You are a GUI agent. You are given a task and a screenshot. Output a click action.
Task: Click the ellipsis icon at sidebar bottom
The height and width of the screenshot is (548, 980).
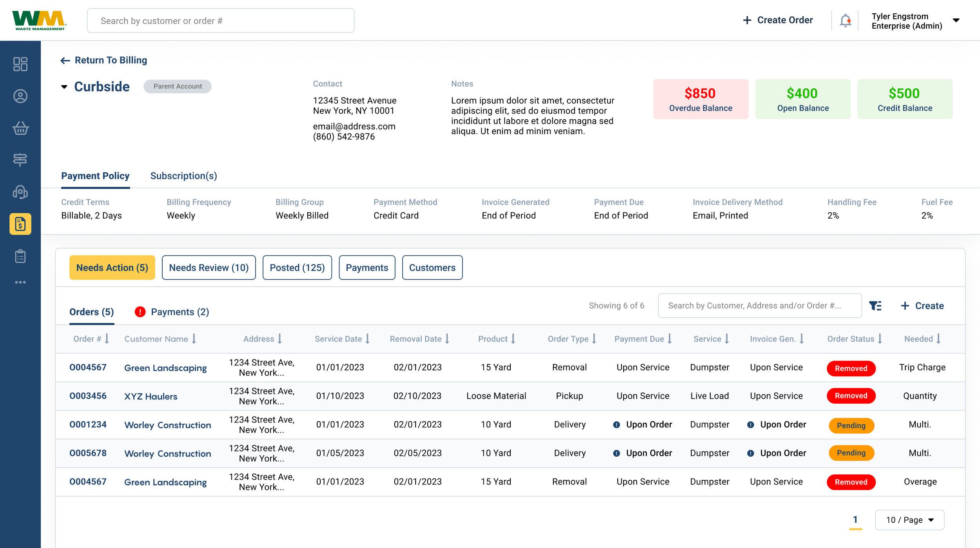(x=20, y=282)
